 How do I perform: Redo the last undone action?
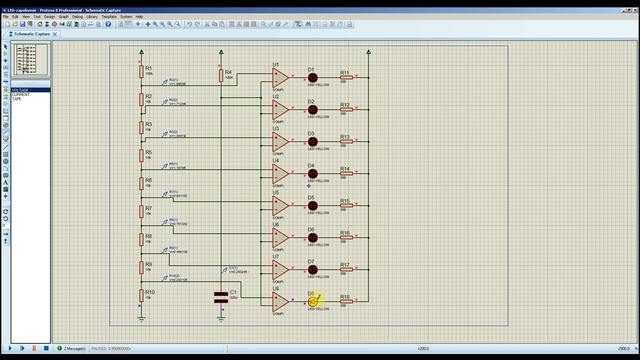[197, 24]
